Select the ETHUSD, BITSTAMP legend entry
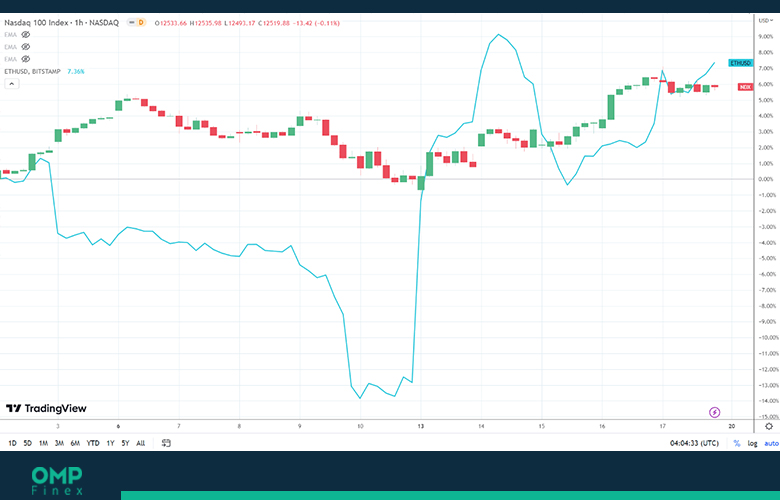 pyautogui.click(x=32, y=71)
